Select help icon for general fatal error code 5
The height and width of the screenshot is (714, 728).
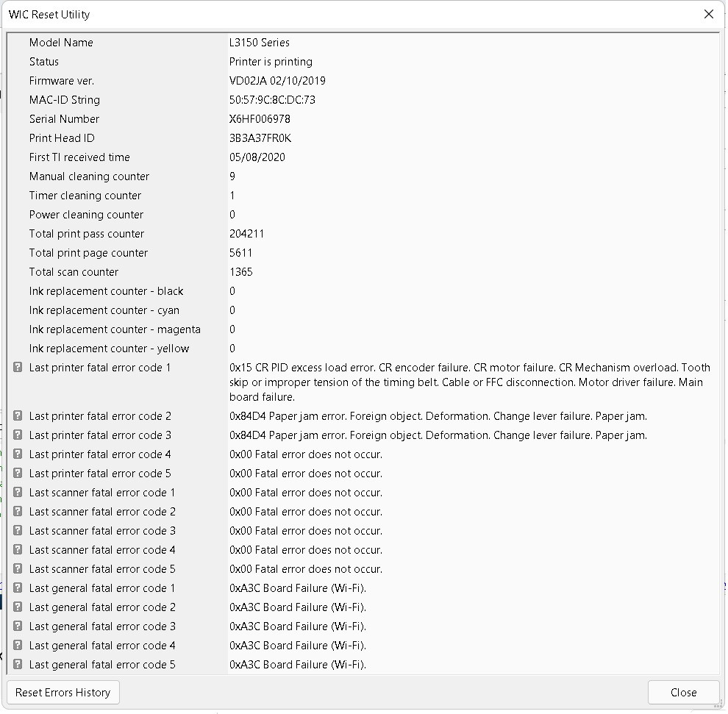point(18,664)
